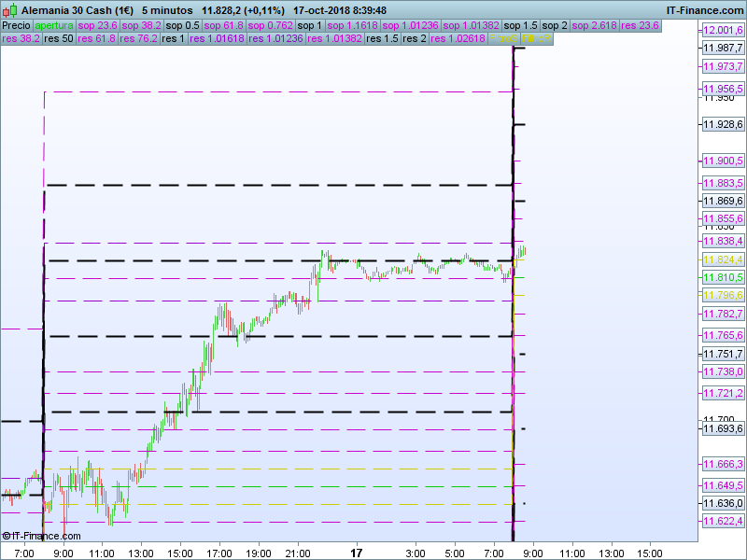The height and width of the screenshot is (560, 747).
Task: Click the 11.765,6 price tag
Action: point(723,335)
